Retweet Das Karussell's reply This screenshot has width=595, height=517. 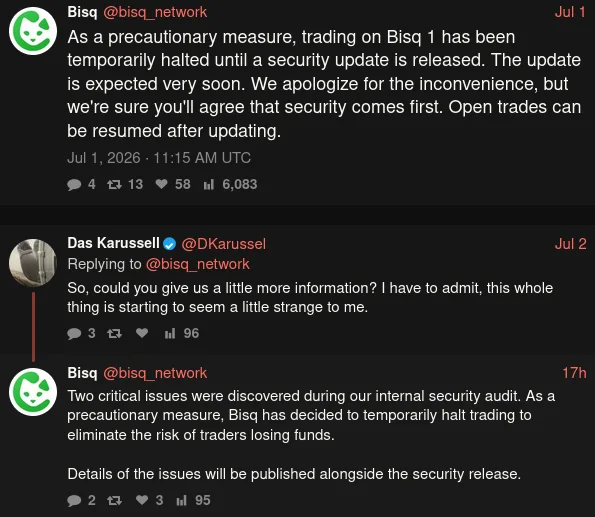(114, 334)
